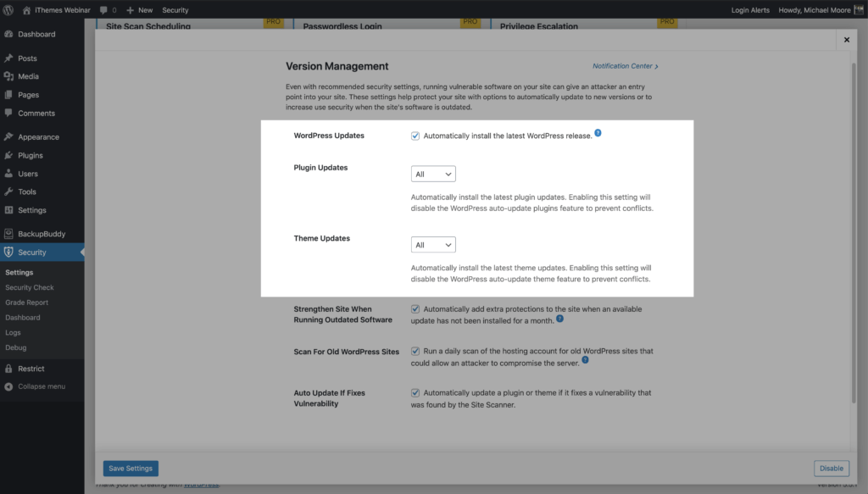This screenshot has width=868, height=494.
Task: Click the Auto Update If Fixes Vulnerability label
Action: [330, 397]
